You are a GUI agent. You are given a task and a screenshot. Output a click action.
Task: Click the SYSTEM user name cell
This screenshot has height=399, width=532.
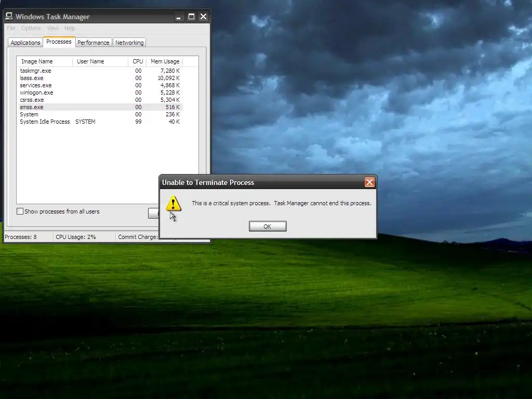click(85, 122)
